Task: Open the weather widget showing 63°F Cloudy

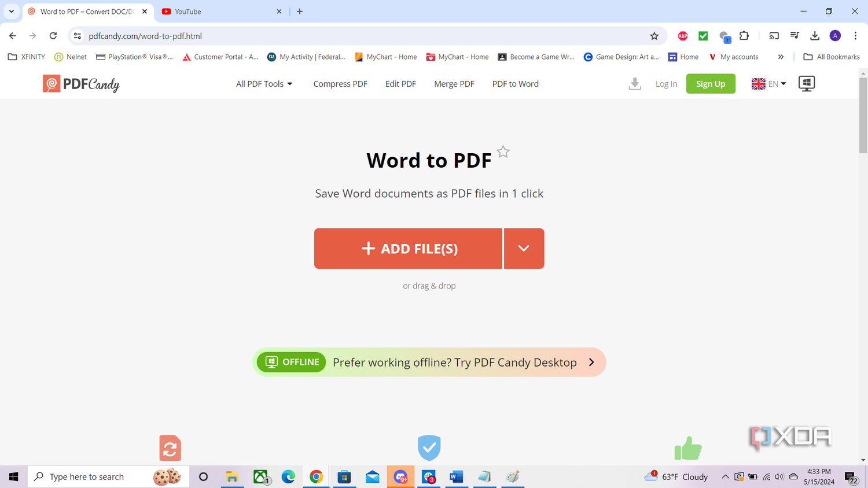Action: tap(676, 476)
